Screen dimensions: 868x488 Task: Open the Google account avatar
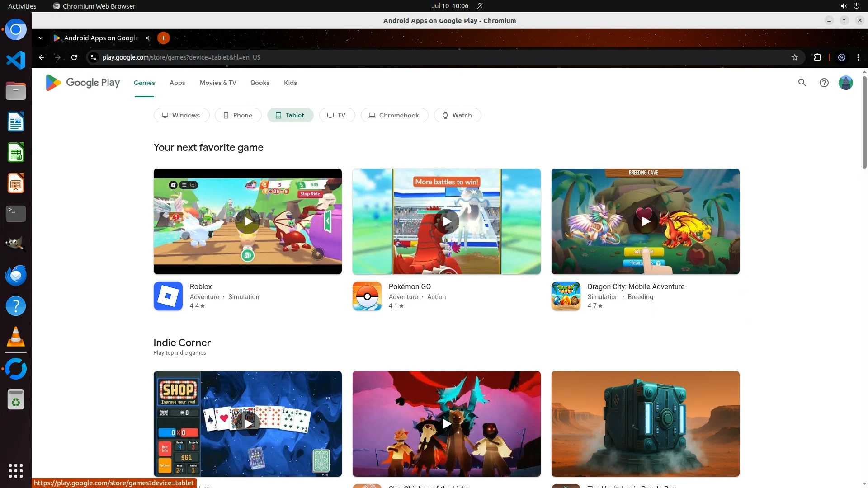(845, 83)
